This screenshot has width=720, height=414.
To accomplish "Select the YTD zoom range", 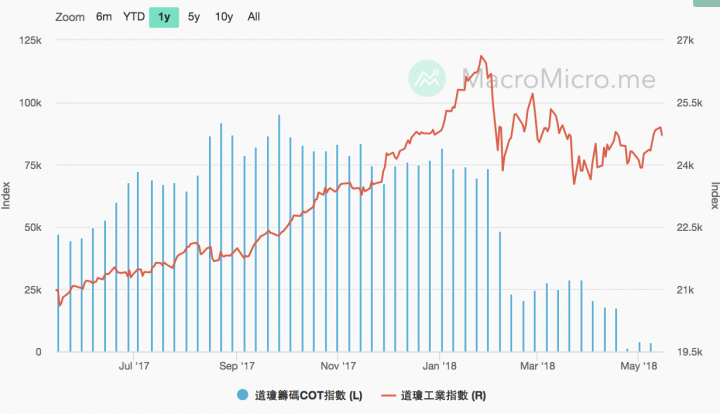I will [134, 17].
